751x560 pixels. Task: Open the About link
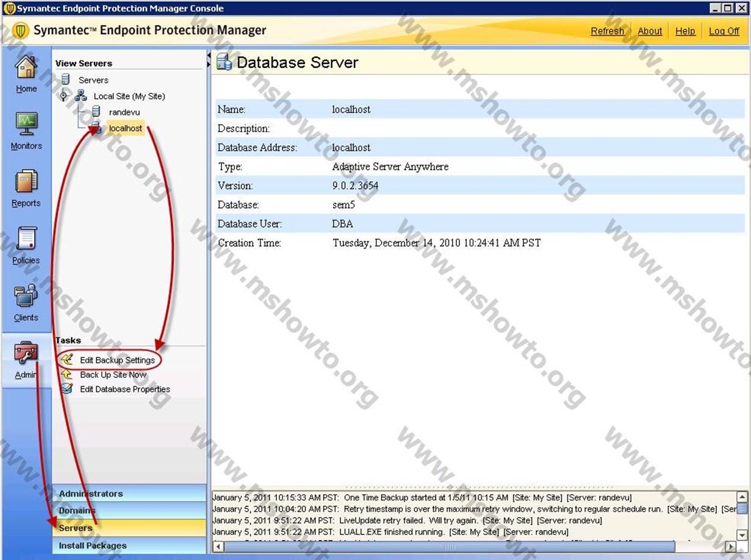(650, 31)
